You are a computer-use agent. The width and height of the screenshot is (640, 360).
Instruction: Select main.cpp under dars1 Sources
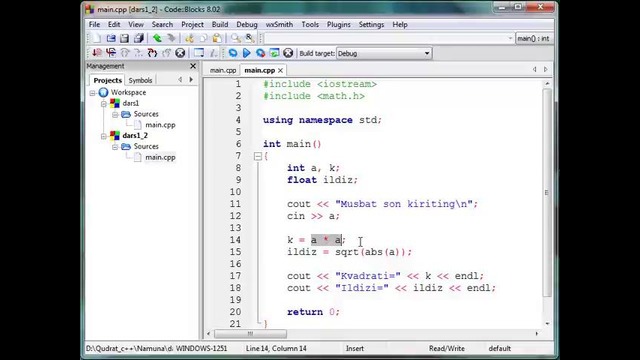[x=160, y=125]
